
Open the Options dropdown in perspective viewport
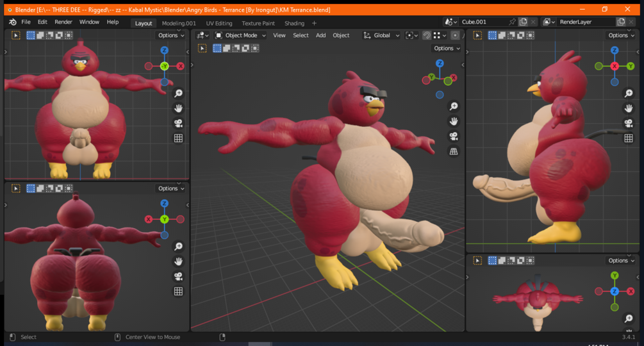click(447, 49)
